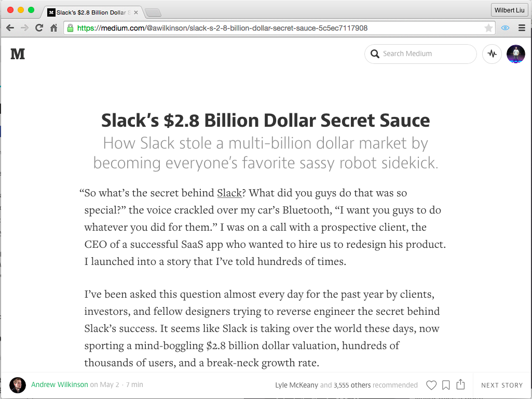Open the user profile avatar menu
The image size is (532, 399).
[x=516, y=54]
